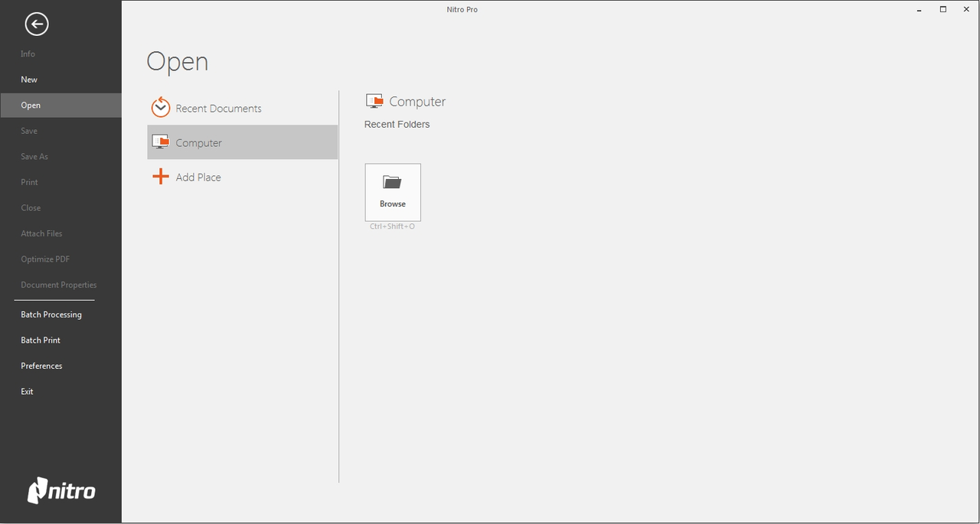
Task: Click the orange plus Add Place icon
Action: point(161,177)
